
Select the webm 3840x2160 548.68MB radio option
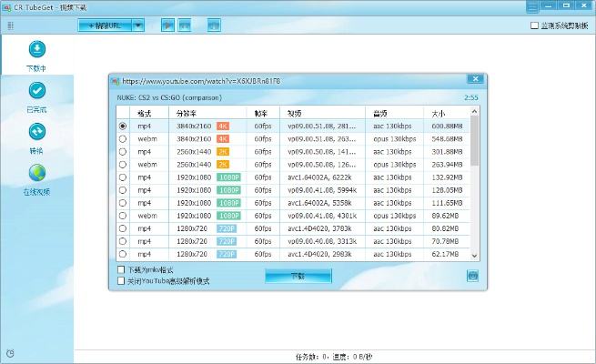(123, 139)
